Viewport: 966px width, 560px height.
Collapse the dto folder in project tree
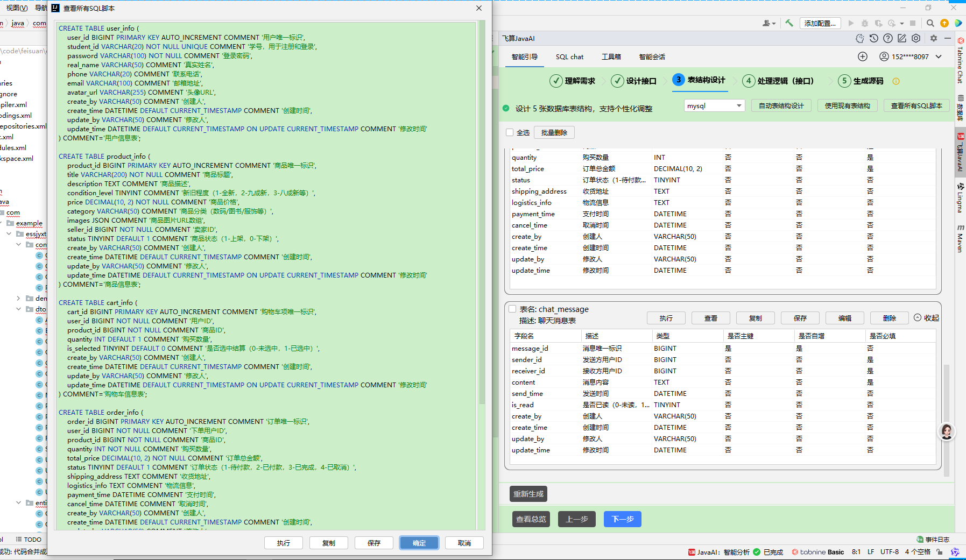click(x=18, y=309)
